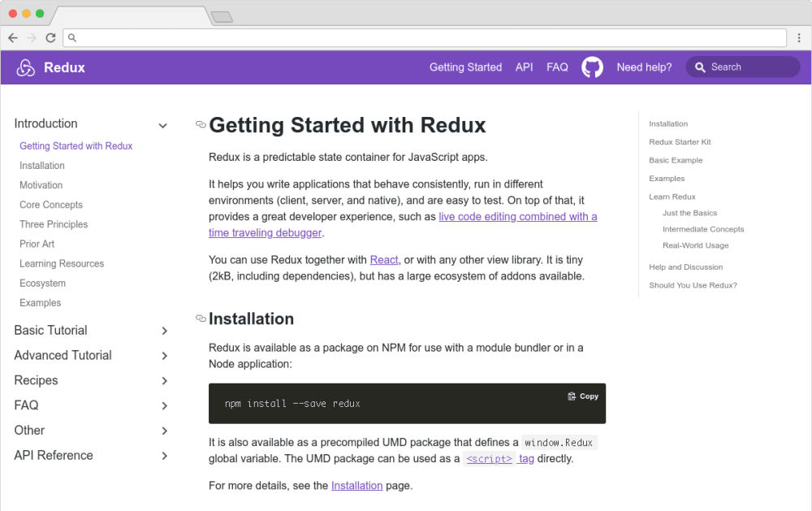Copy the npm install command
The image size is (812, 511).
[x=583, y=396]
